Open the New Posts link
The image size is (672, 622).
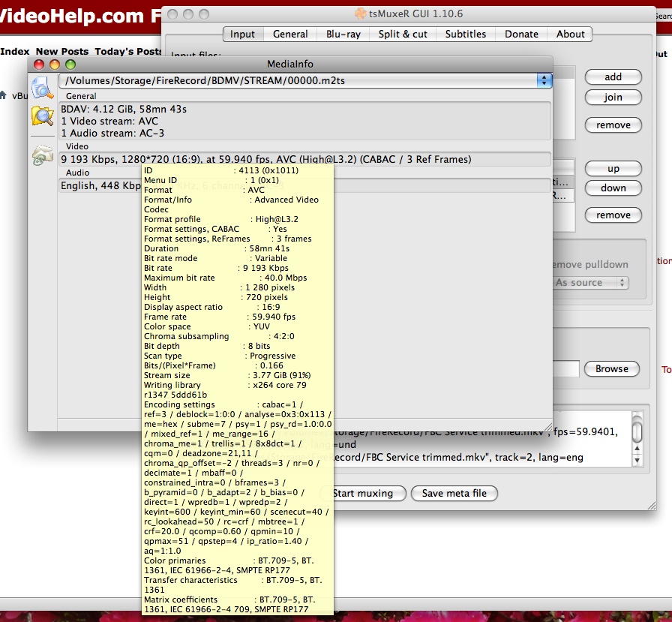tap(62, 52)
